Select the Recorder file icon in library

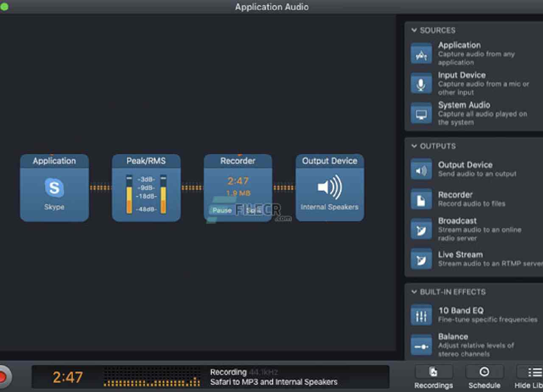coord(421,199)
